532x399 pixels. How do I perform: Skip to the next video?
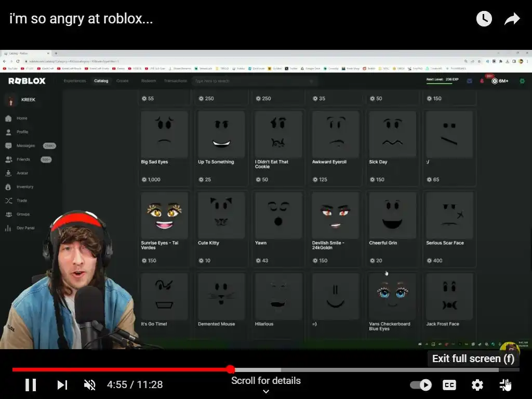(x=62, y=385)
